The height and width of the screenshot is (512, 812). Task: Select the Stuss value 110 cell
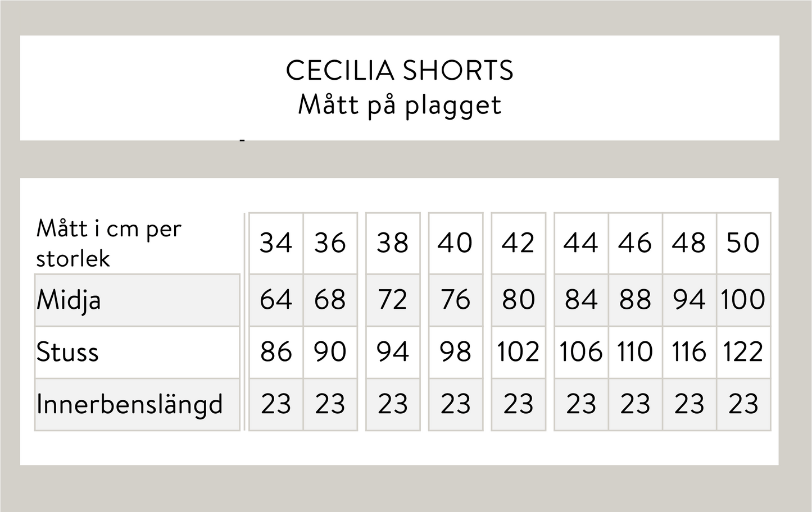(x=635, y=352)
